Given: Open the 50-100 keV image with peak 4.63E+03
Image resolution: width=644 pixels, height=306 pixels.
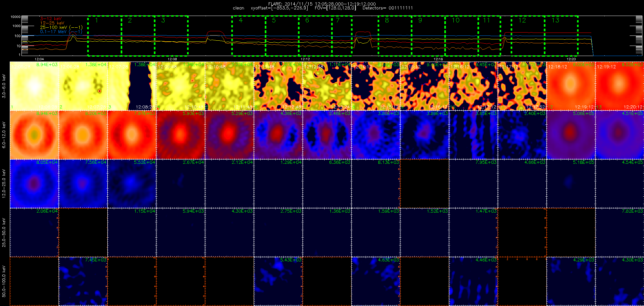Looking at the screenshot, I should [x=376, y=281].
